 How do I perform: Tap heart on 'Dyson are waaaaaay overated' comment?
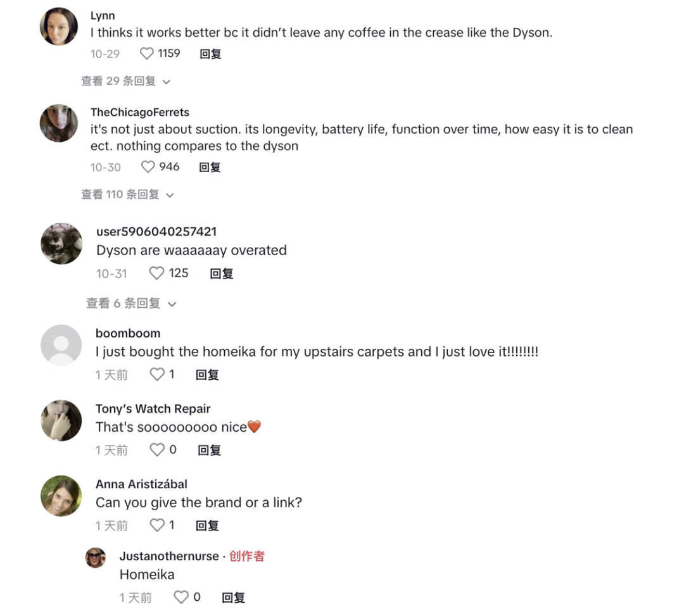click(x=156, y=273)
